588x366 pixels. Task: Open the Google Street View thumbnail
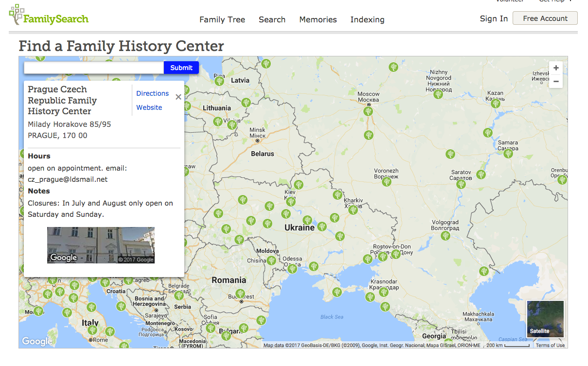click(x=101, y=245)
